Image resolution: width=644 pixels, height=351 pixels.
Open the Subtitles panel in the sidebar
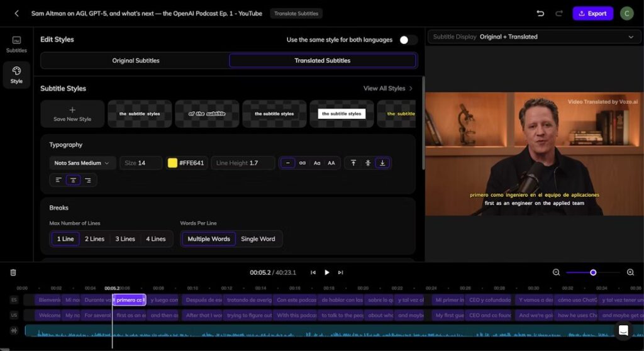(16, 44)
